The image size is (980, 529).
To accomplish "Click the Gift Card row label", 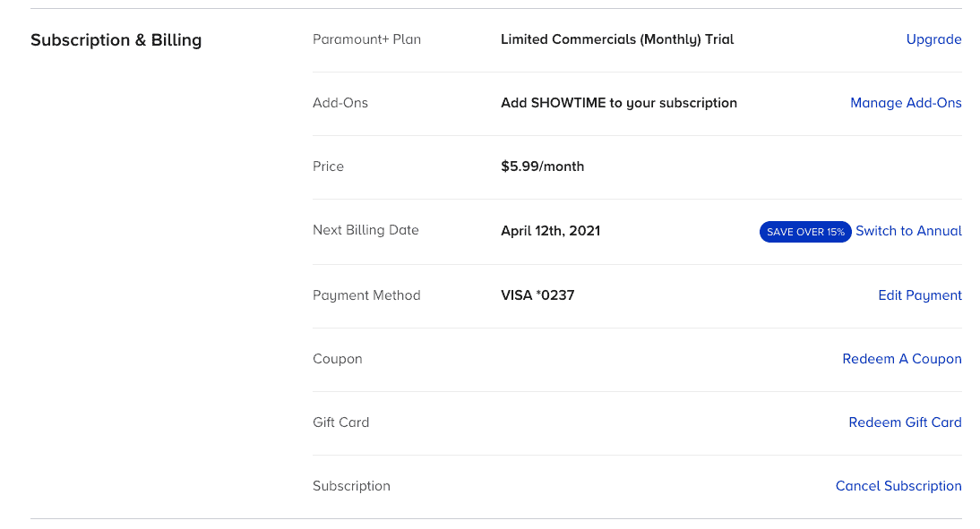I will [x=341, y=422].
